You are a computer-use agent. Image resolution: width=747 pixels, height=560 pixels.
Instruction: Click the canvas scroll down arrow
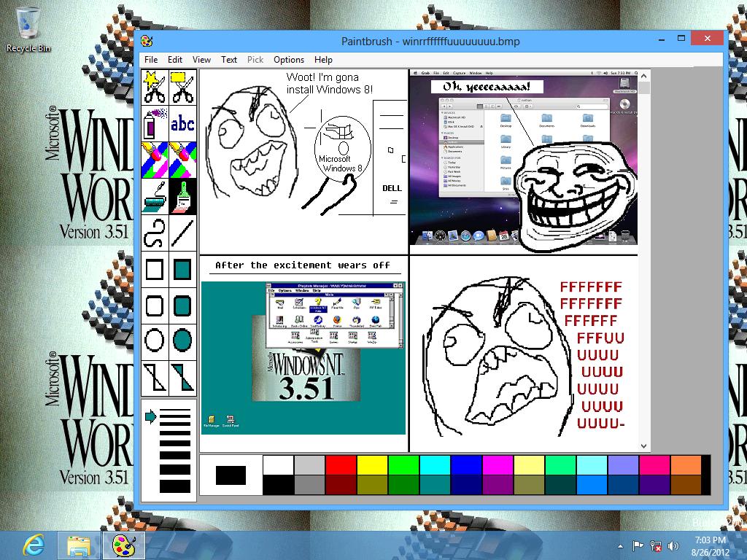coord(643,446)
